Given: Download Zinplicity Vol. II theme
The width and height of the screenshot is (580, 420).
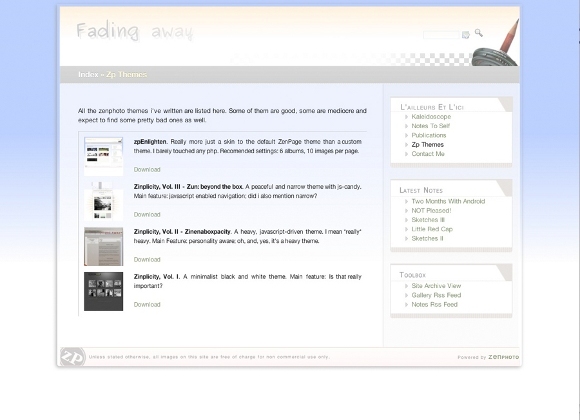Looking at the screenshot, I should [147, 259].
